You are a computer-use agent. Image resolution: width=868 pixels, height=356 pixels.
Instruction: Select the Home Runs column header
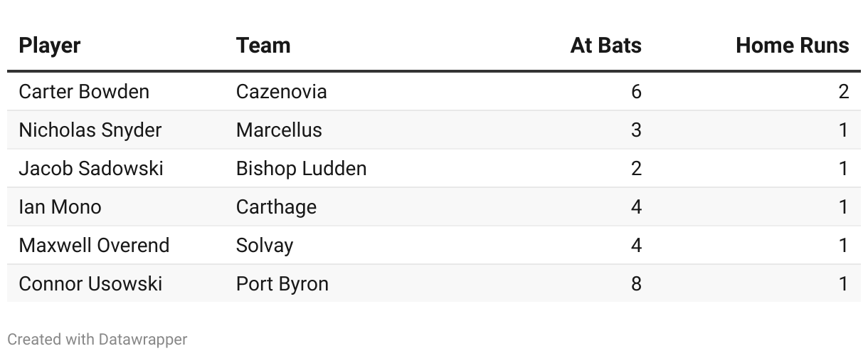(792, 46)
